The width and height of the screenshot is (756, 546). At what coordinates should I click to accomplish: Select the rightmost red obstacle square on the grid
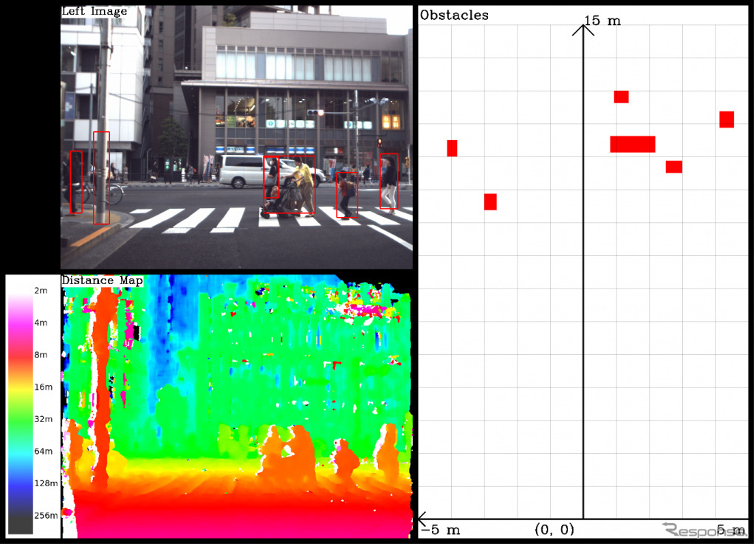(726, 120)
